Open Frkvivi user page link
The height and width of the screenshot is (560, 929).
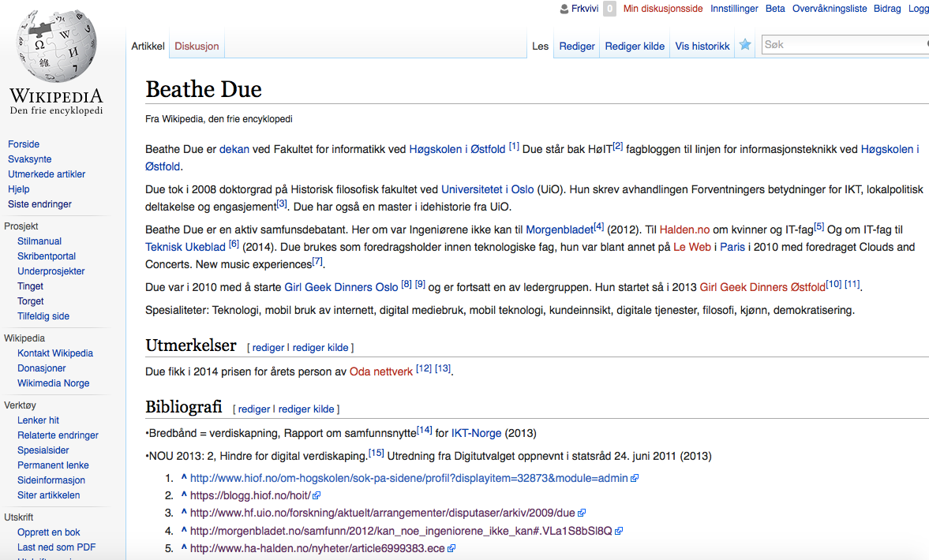click(585, 9)
